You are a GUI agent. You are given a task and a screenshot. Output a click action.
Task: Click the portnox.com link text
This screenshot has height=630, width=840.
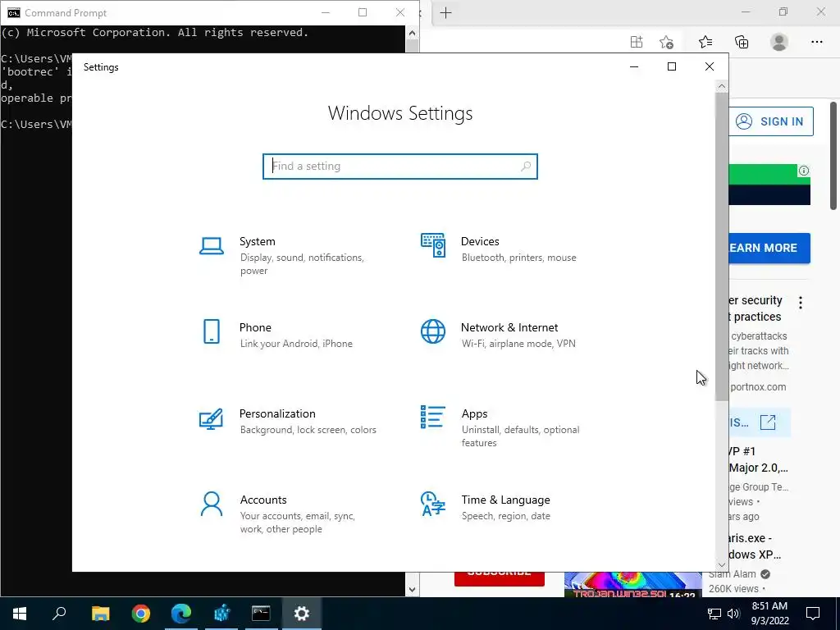coord(758,387)
